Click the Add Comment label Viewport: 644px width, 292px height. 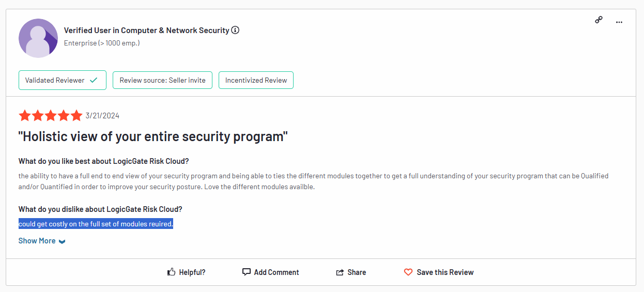click(x=277, y=272)
